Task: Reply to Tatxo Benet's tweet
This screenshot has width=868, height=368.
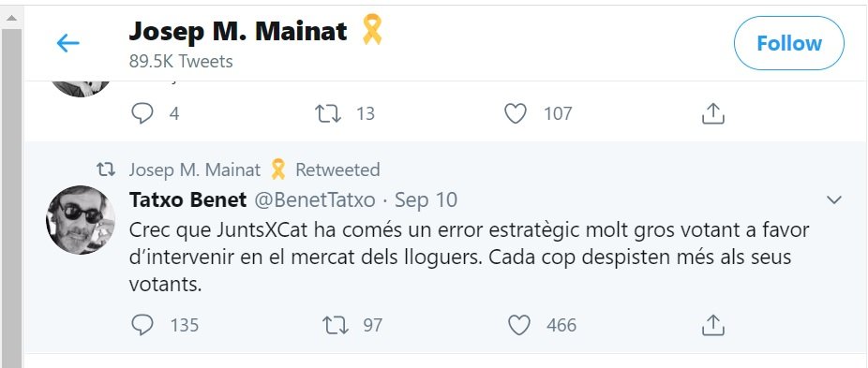Action: tap(142, 325)
